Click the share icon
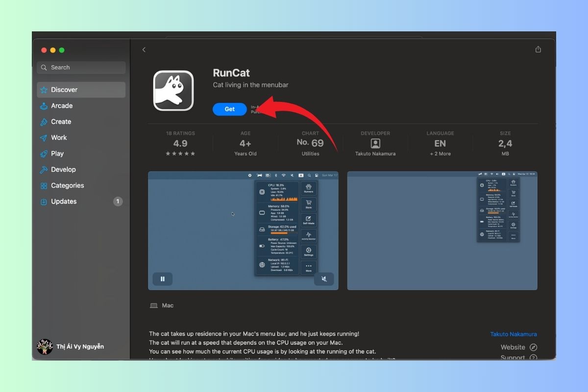The image size is (588, 392). pyautogui.click(x=538, y=49)
